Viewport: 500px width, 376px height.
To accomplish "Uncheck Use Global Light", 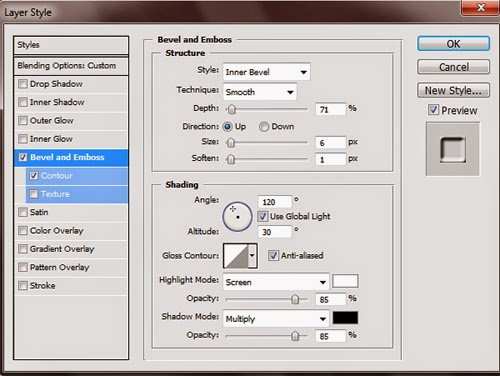I will point(262,216).
